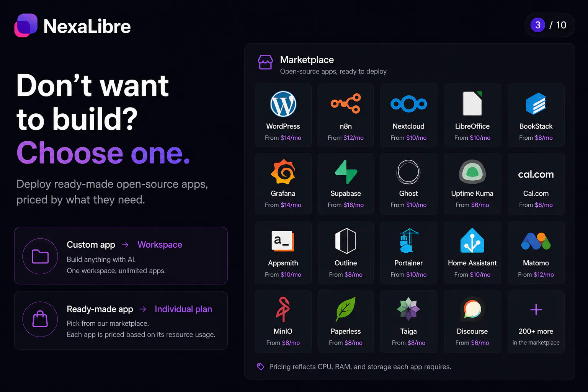Select the WordPress app icon

[x=283, y=104]
